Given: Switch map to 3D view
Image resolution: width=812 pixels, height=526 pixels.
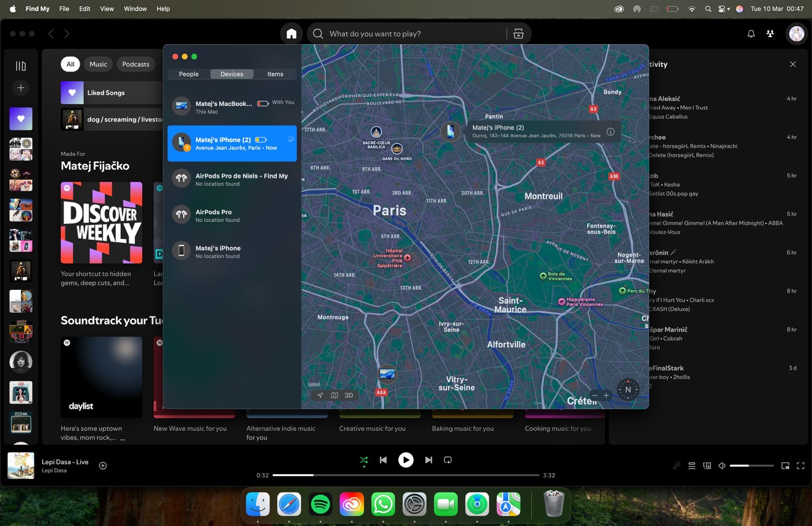Looking at the screenshot, I should [349, 395].
